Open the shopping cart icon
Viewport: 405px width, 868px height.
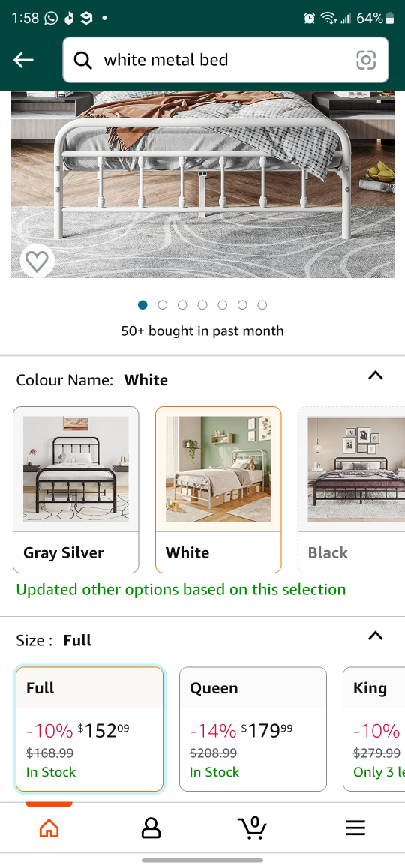(x=253, y=827)
